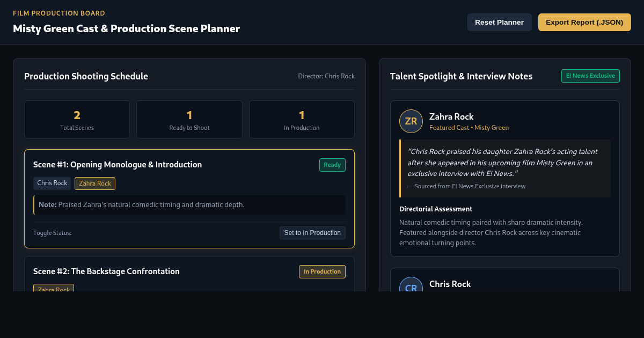This screenshot has width=644, height=338.
Task: Click the Zahra Rock interview quote text
Action: tap(503, 163)
